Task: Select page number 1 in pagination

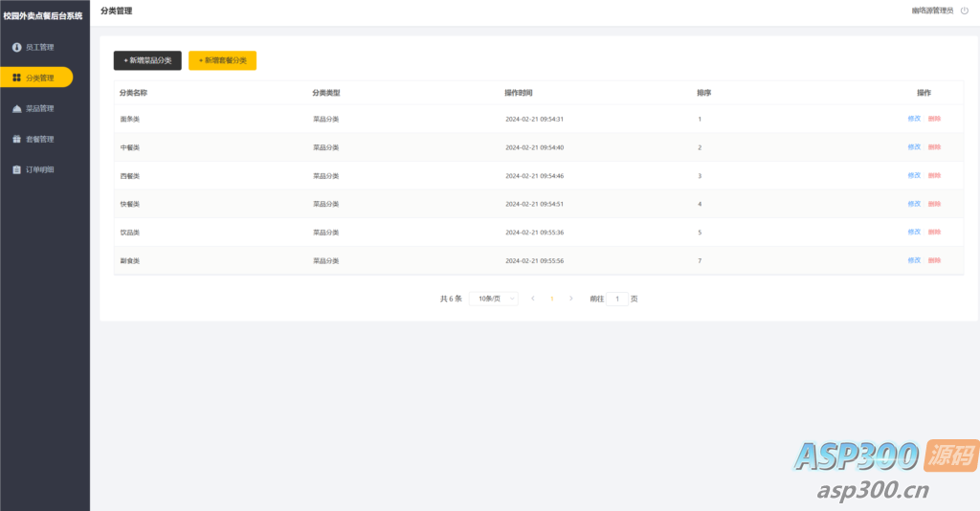Action: coord(552,299)
